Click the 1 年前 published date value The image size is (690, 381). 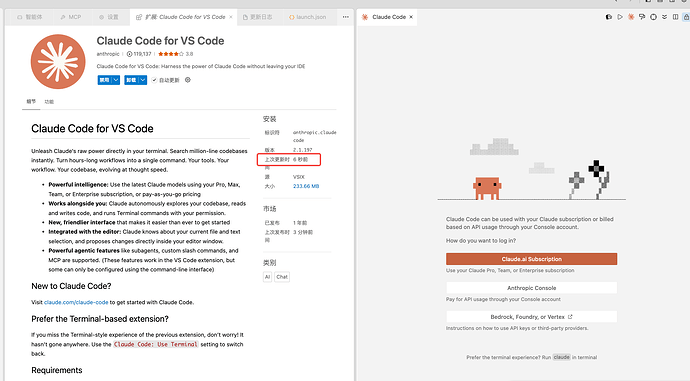pyautogui.click(x=300, y=223)
